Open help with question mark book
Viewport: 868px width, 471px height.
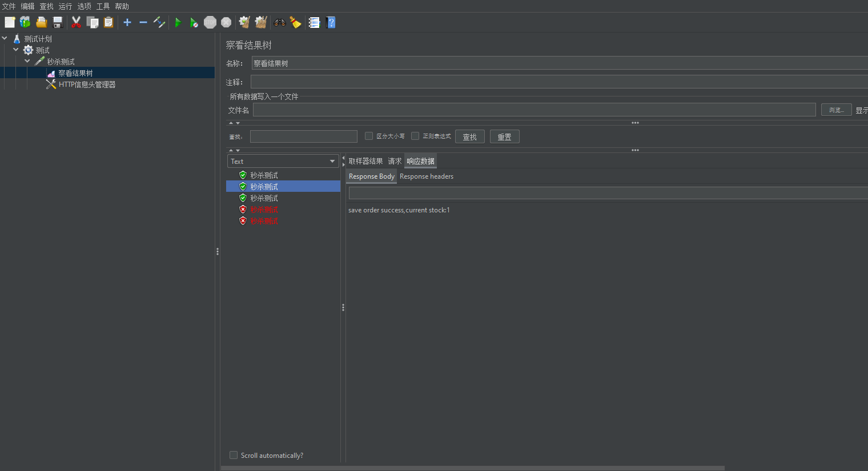click(x=331, y=22)
